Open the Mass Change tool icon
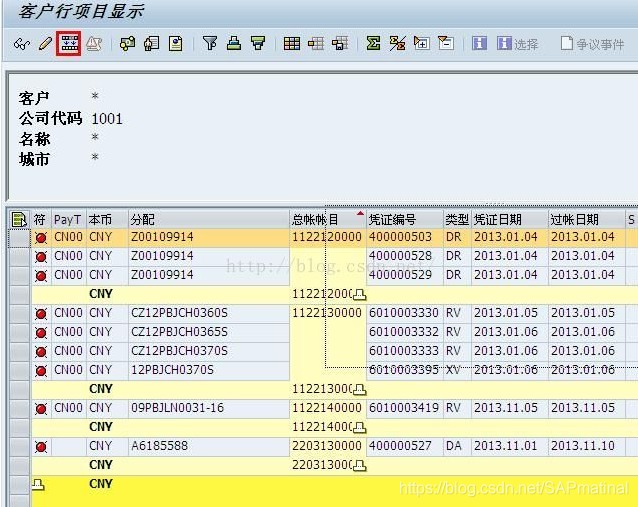 (x=69, y=44)
